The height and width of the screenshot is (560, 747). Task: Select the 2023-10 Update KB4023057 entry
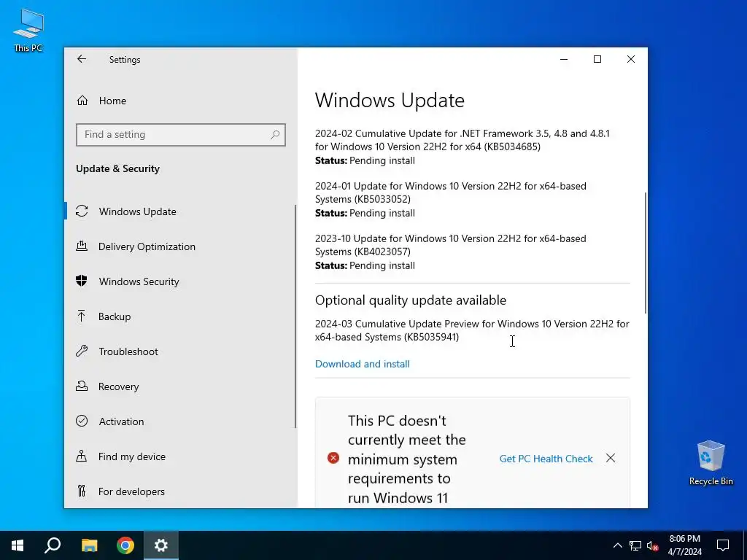tap(451, 245)
